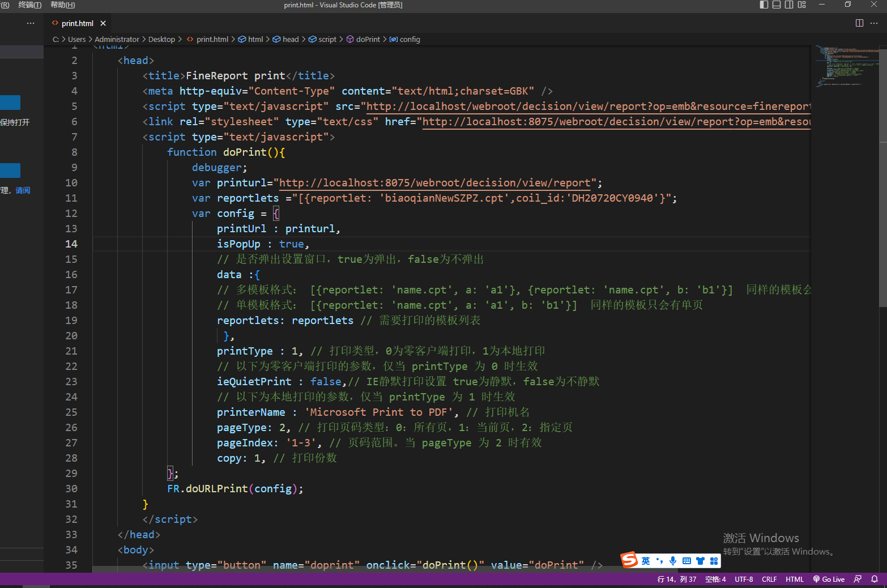Open Sogou soft keyboard icon
This screenshot has width=887, height=588.
tap(686, 561)
